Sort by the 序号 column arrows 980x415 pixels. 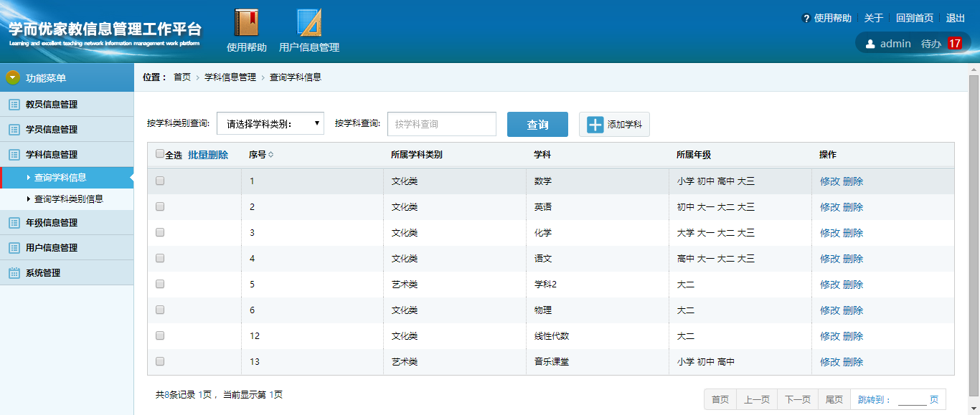coord(271,155)
